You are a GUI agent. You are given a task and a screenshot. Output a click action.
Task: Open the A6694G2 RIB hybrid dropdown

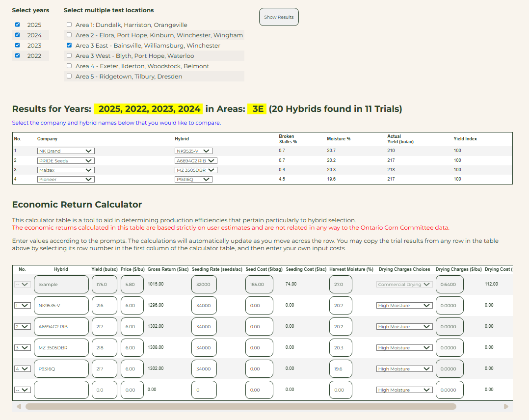pos(196,160)
